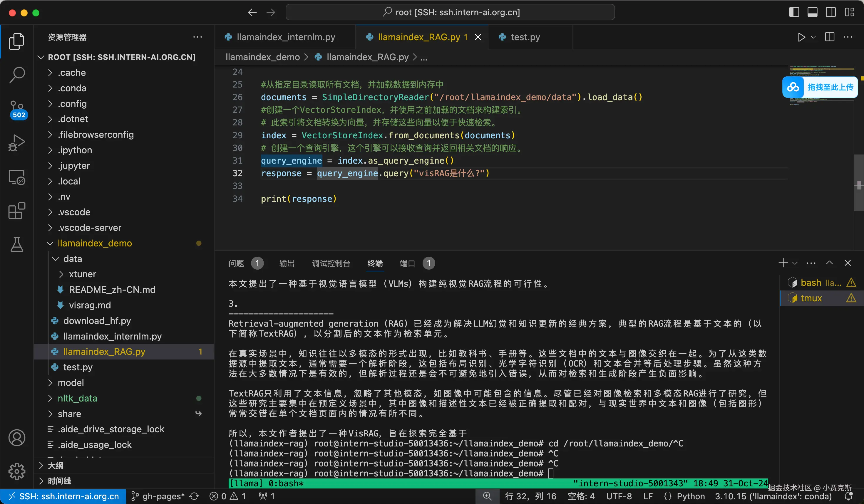Toggle the primary sidebar layout button
This screenshot has width=864, height=504.
[794, 12]
